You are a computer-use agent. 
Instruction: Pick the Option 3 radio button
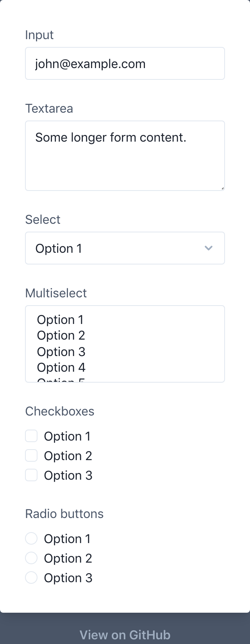click(31, 577)
